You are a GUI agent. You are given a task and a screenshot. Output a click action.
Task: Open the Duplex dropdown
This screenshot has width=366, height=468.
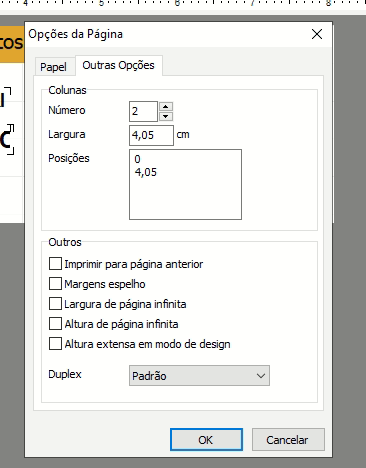coord(199,376)
